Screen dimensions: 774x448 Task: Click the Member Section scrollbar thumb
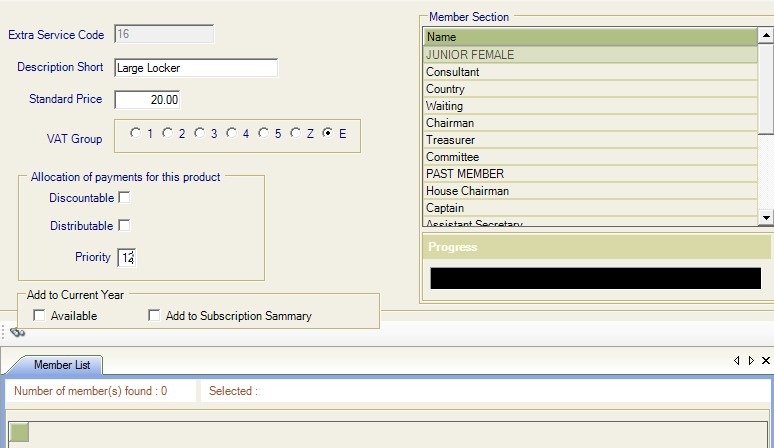(766, 88)
